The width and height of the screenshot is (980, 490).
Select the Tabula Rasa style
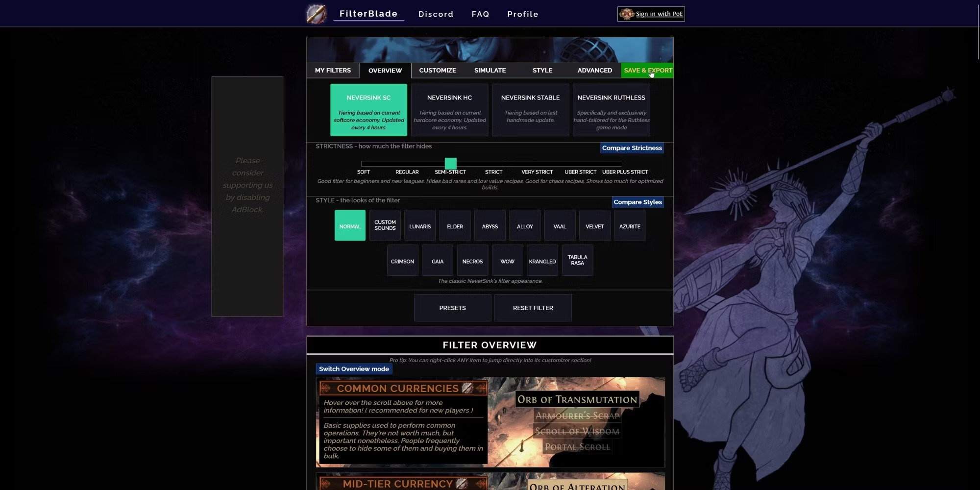(577, 260)
